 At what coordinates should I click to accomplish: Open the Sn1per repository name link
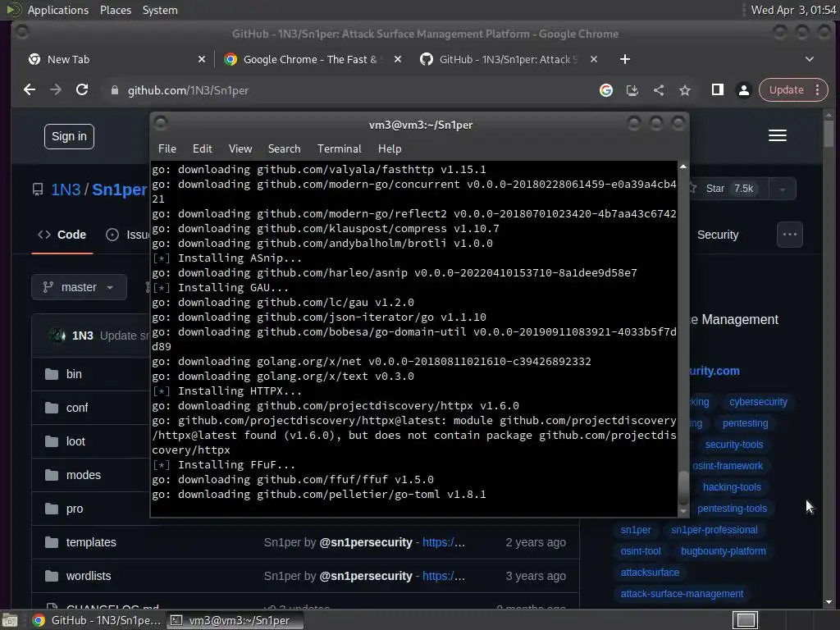coord(119,189)
